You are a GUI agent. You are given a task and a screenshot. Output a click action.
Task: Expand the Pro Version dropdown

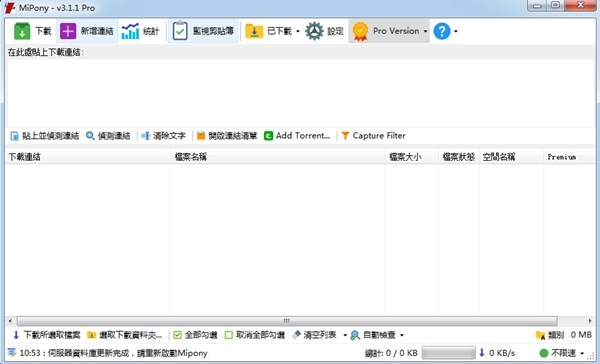[425, 31]
